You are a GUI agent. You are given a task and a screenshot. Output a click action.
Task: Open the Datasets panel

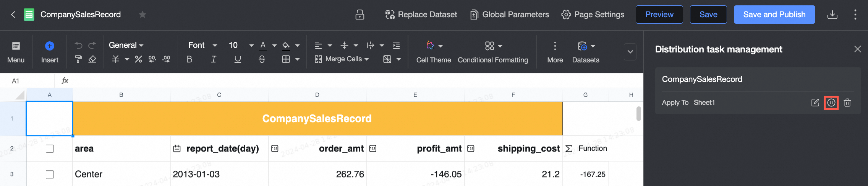pos(585,52)
